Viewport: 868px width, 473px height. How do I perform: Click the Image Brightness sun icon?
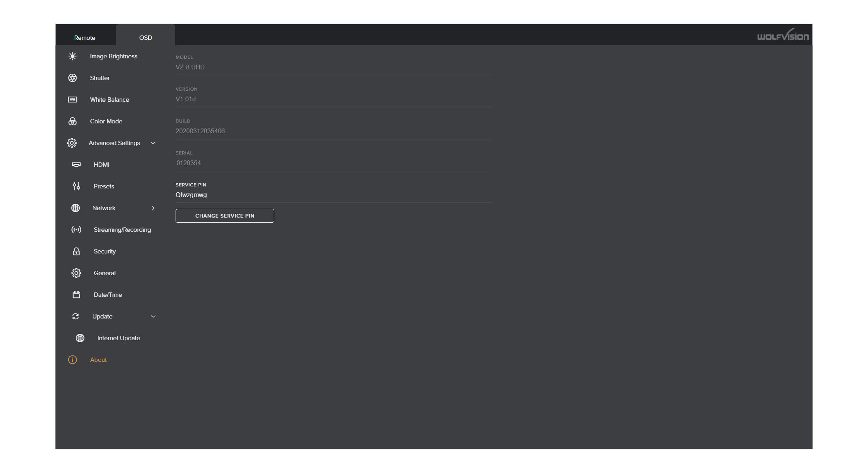point(73,56)
